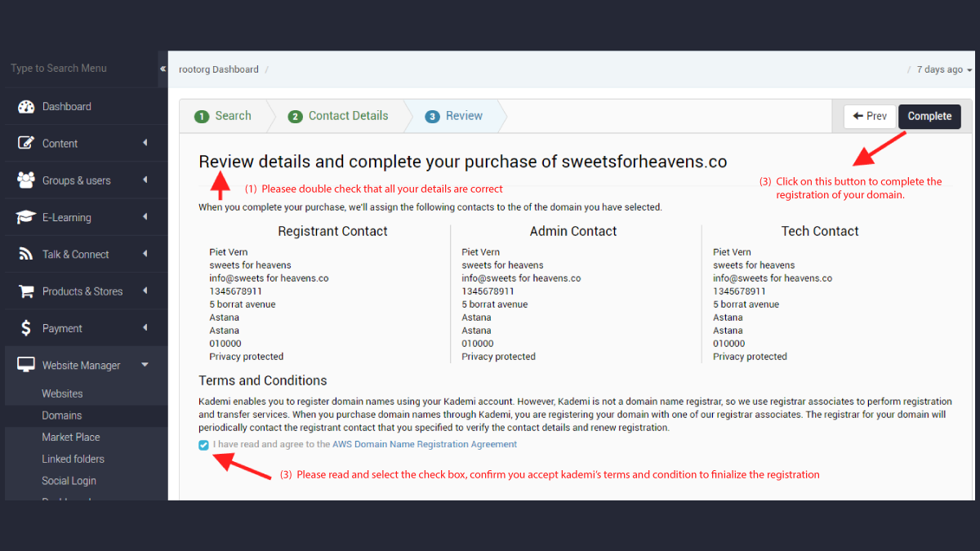Collapse the Website Manager dropdown arrow
The image size is (980, 551).
(145, 365)
